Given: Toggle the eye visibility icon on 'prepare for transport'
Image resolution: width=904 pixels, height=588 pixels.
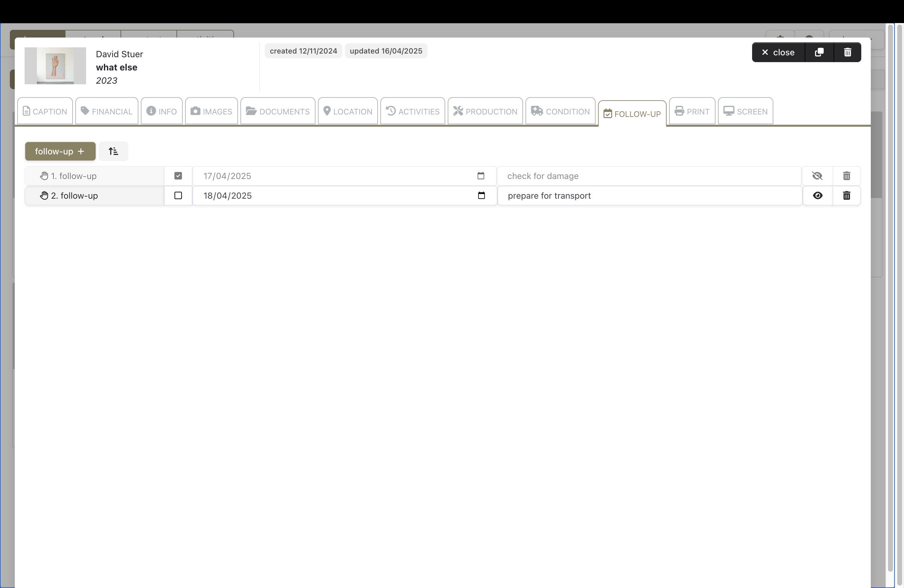Looking at the screenshot, I should click(817, 196).
